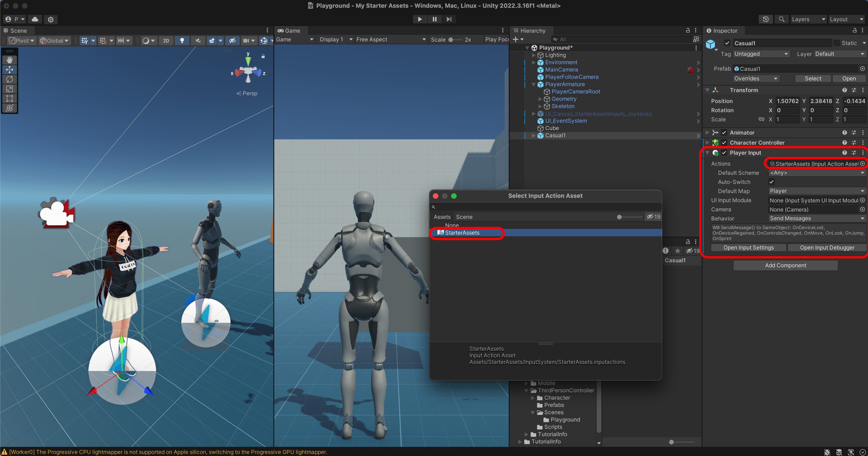Toggle scene lighting bulb icon

point(182,40)
